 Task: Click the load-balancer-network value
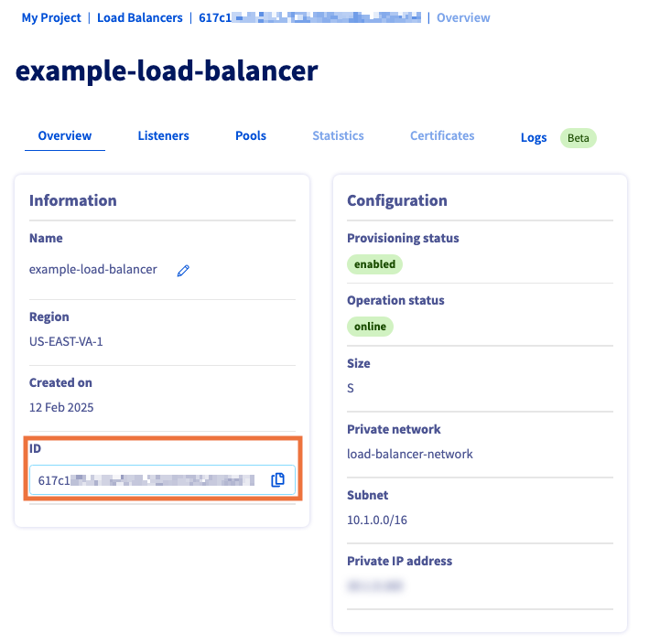(x=410, y=454)
